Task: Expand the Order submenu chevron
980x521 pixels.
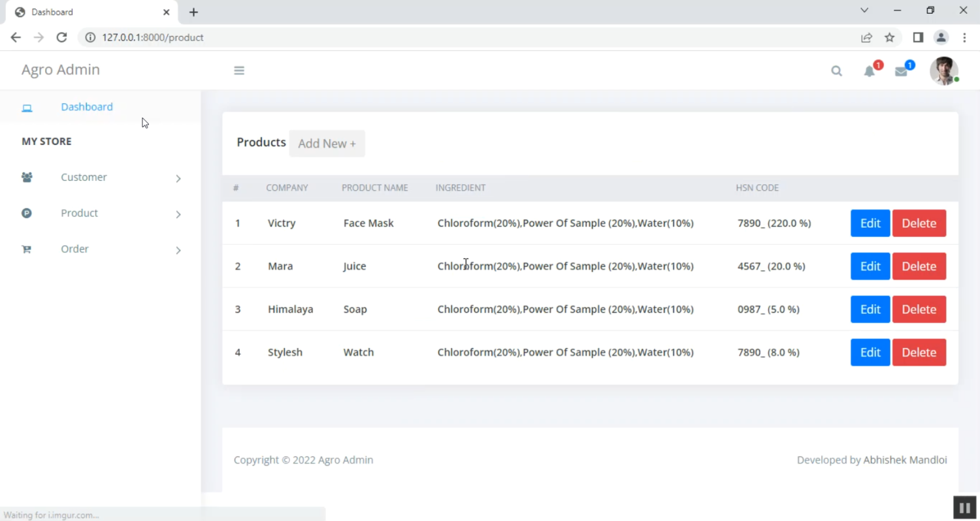Action: tap(178, 250)
